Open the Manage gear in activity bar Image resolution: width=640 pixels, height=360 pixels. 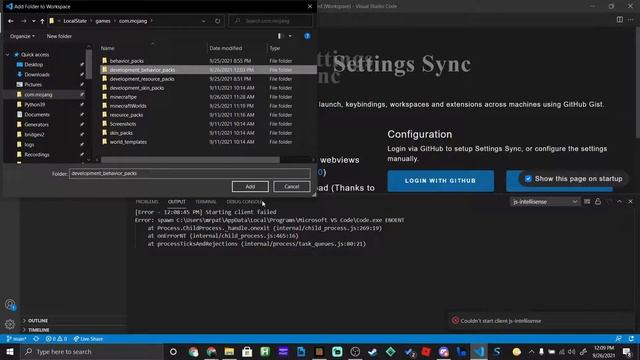tap(10, 324)
